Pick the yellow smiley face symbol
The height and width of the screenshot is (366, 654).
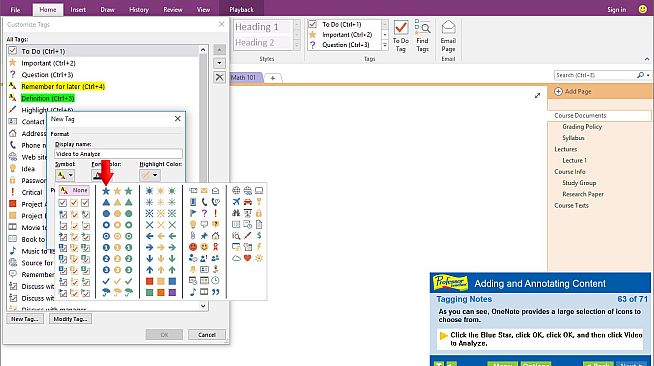point(204,247)
